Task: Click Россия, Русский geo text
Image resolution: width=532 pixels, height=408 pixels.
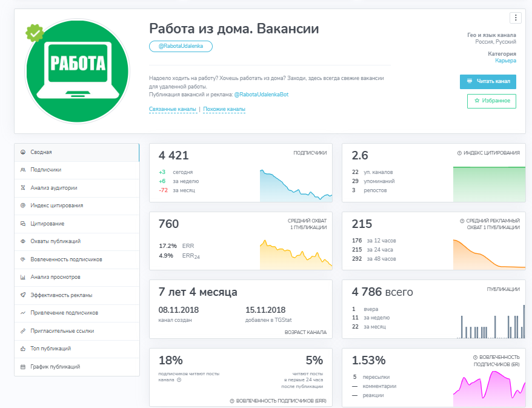Action: point(496,42)
